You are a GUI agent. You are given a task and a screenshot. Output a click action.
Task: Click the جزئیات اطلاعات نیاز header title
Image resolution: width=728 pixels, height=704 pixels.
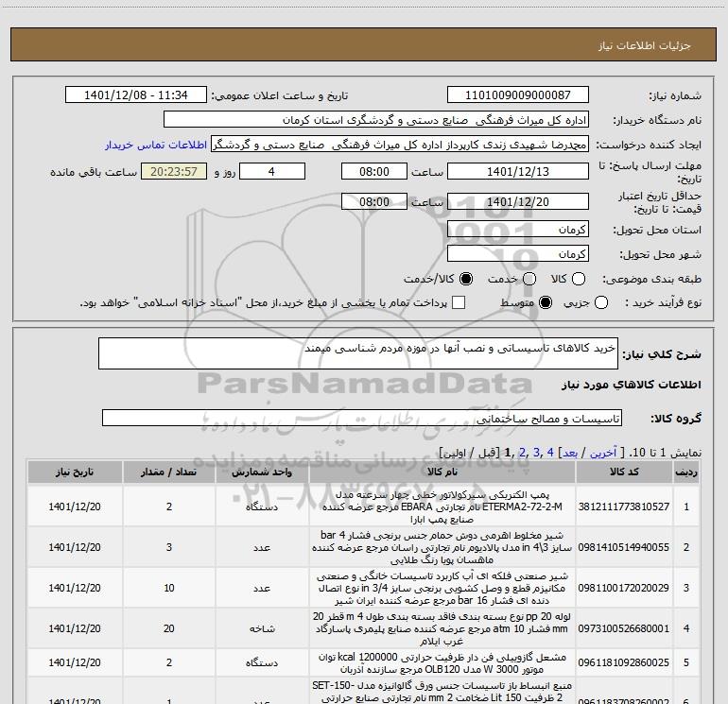pyautogui.click(x=645, y=45)
